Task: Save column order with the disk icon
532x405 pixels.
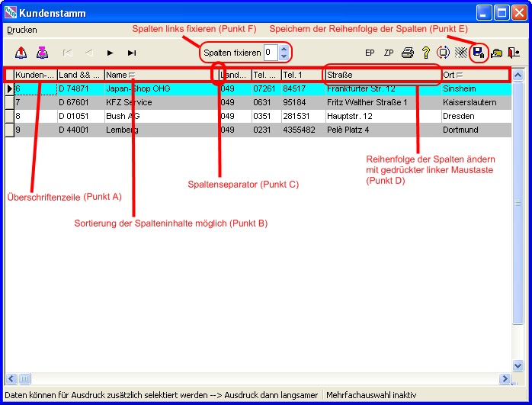Action: point(479,53)
